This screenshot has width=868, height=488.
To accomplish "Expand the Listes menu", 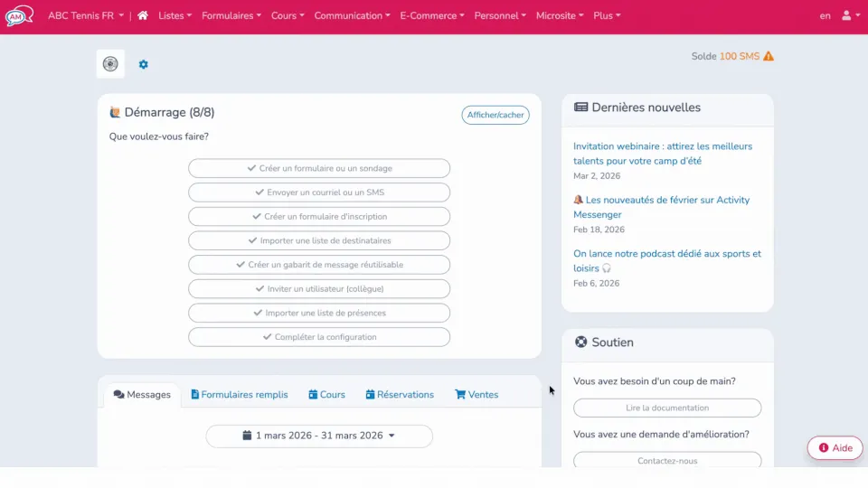I will [x=175, y=15].
